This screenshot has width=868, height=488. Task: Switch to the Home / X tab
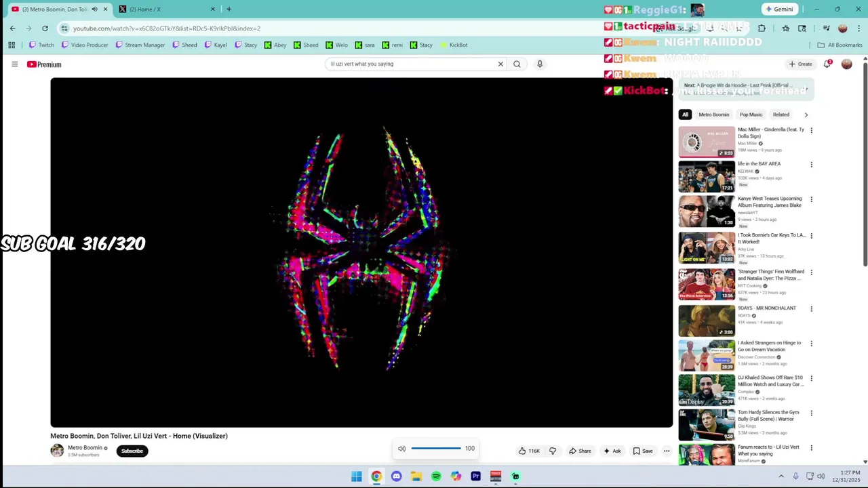coord(167,9)
